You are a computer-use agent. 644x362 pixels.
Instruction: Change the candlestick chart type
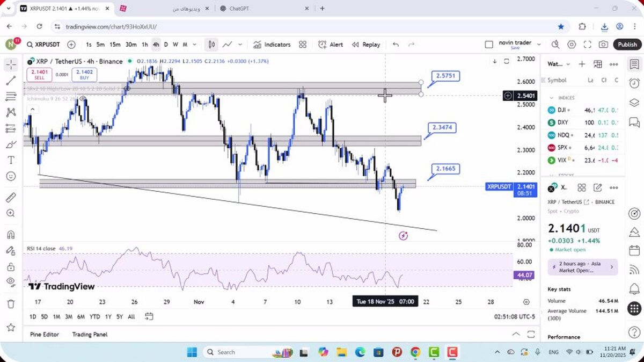click(x=212, y=45)
